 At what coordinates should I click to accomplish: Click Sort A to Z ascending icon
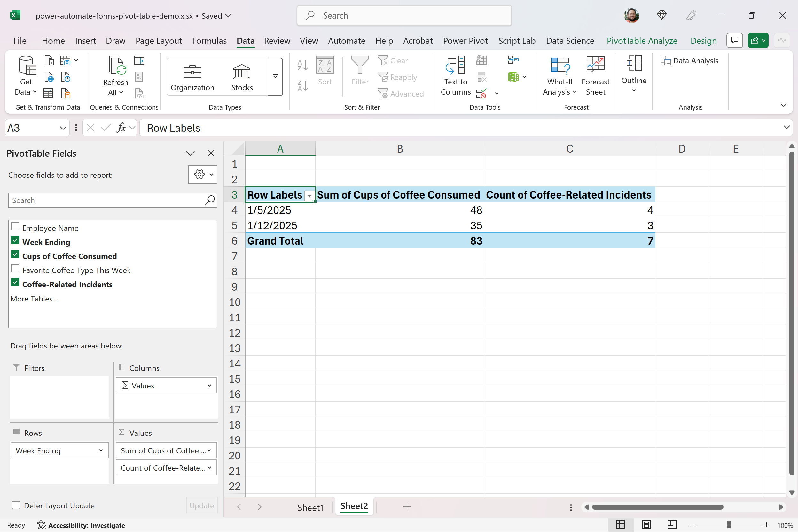pyautogui.click(x=302, y=65)
